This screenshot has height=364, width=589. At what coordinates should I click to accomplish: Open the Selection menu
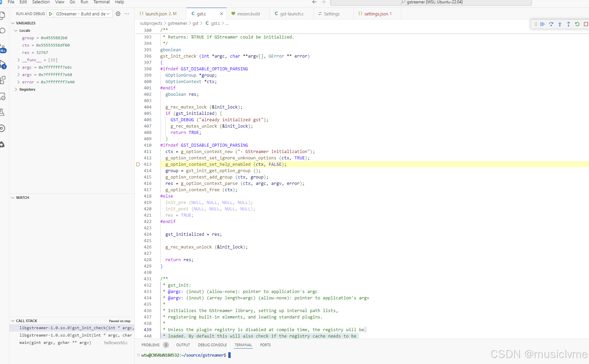coord(41,2)
